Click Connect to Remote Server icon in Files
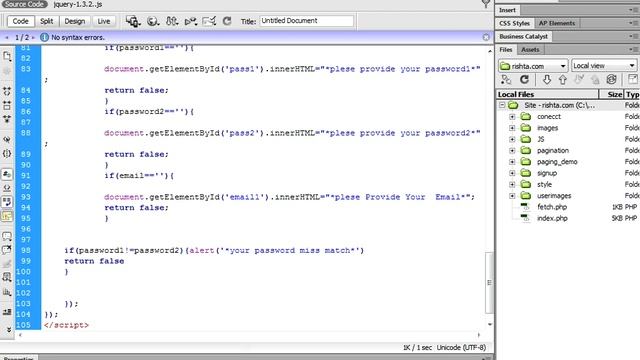The height and width of the screenshot is (360, 640). coord(506,80)
